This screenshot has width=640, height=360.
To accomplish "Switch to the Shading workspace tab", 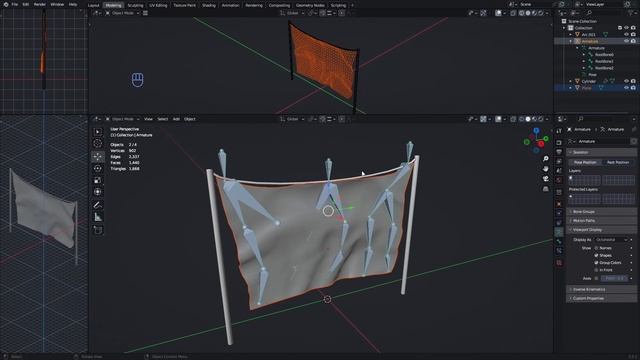I will (209, 5).
